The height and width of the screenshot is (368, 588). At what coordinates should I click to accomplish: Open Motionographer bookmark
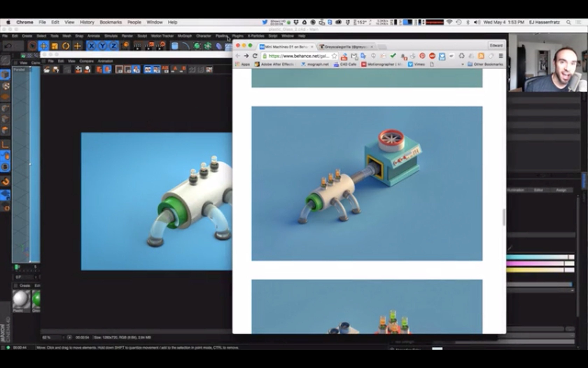tap(381, 64)
